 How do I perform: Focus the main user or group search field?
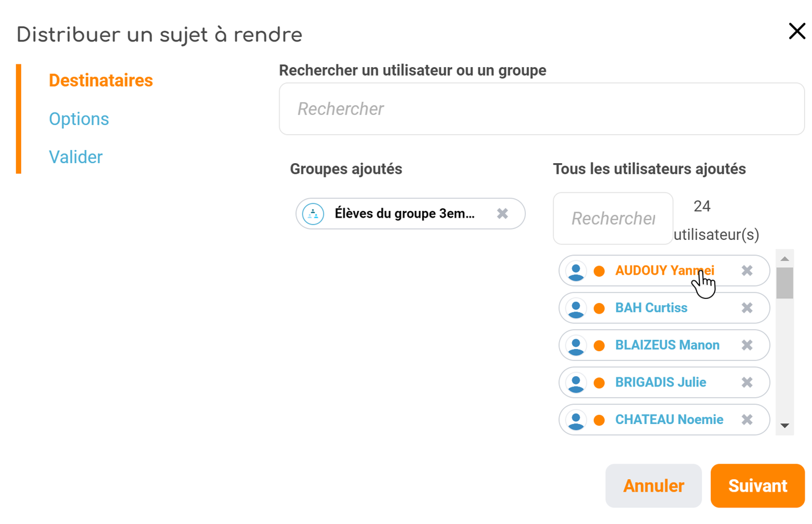(x=542, y=109)
